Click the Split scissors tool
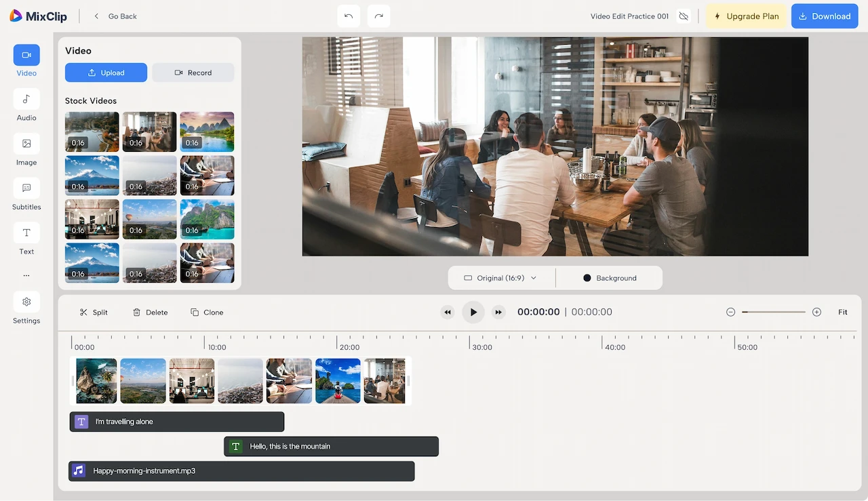This screenshot has height=501, width=868. [94, 313]
